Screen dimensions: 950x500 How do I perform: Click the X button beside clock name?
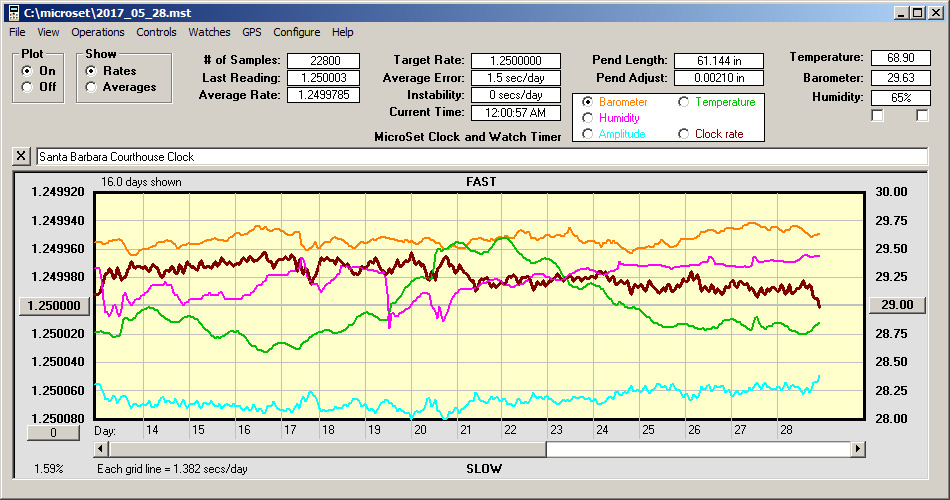pyautogui.click(x=21, y=157)
